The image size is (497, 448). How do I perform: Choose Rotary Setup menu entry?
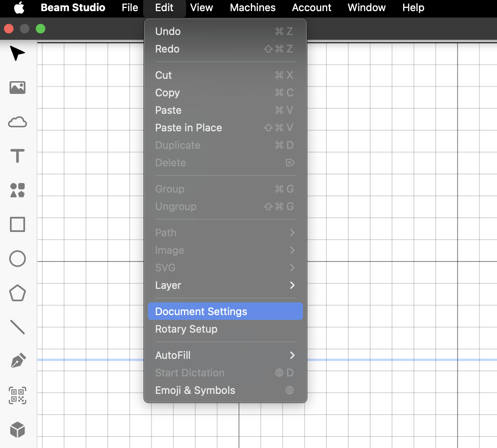(225, 329)
